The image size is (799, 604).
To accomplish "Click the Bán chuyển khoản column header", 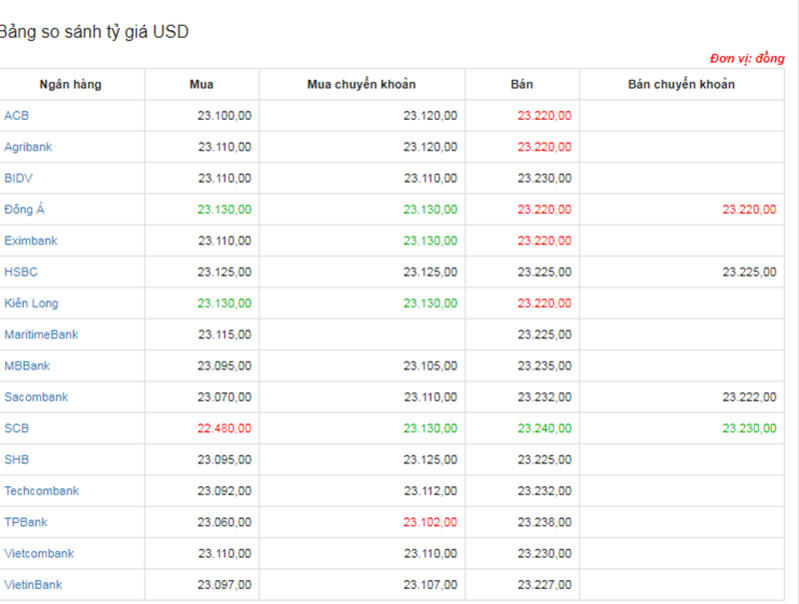I will pos(681,84).
